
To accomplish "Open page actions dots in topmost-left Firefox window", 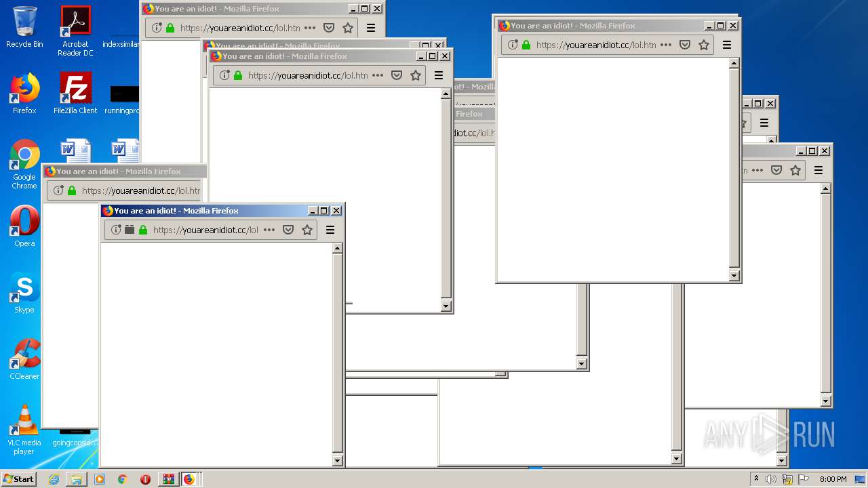I will [x=310, y=28].
